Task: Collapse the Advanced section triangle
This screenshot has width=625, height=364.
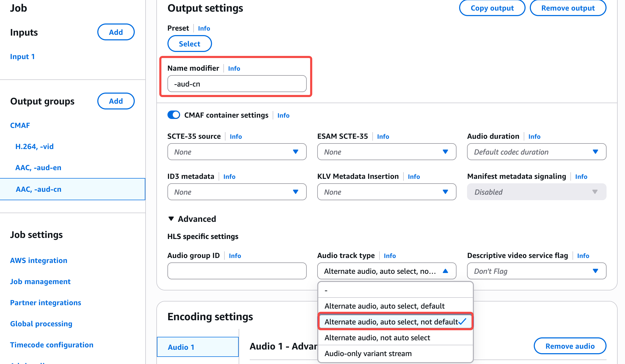Action: (x=171, y=219)
